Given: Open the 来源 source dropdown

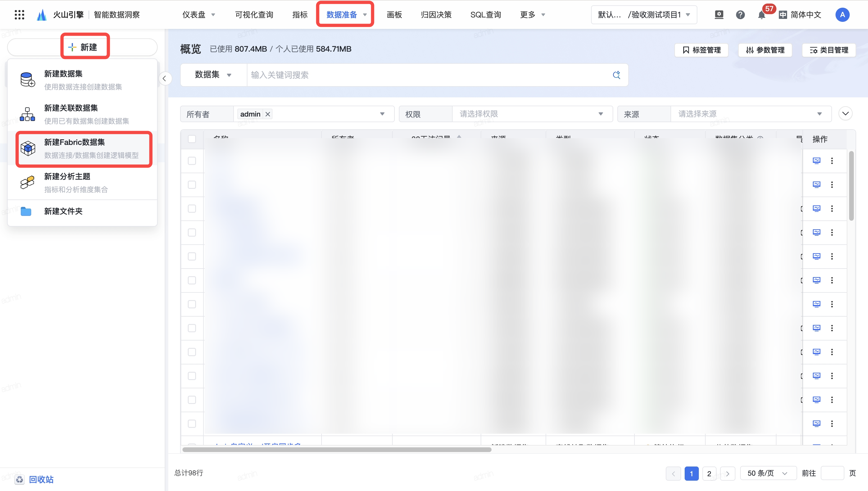Looking at the screenshot, I should pyautogui.click(x=750, y=114).
